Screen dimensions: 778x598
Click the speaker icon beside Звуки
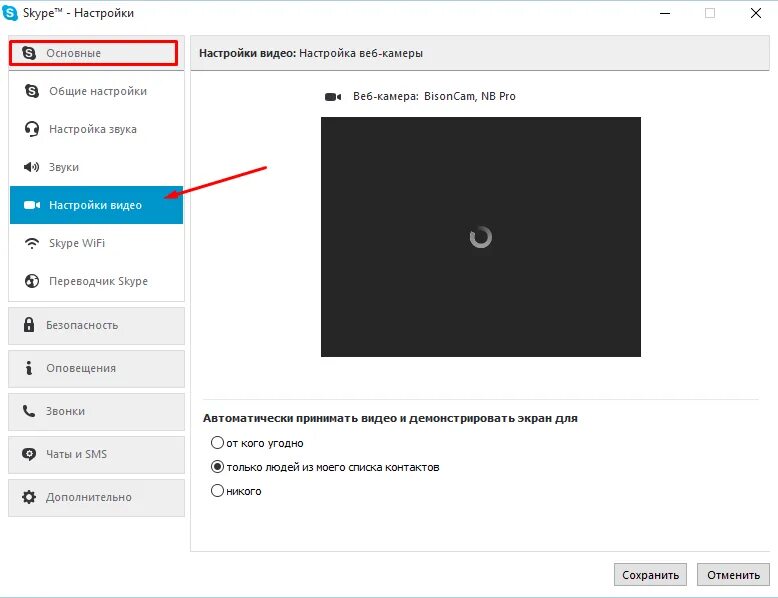(x=31, y=167)
